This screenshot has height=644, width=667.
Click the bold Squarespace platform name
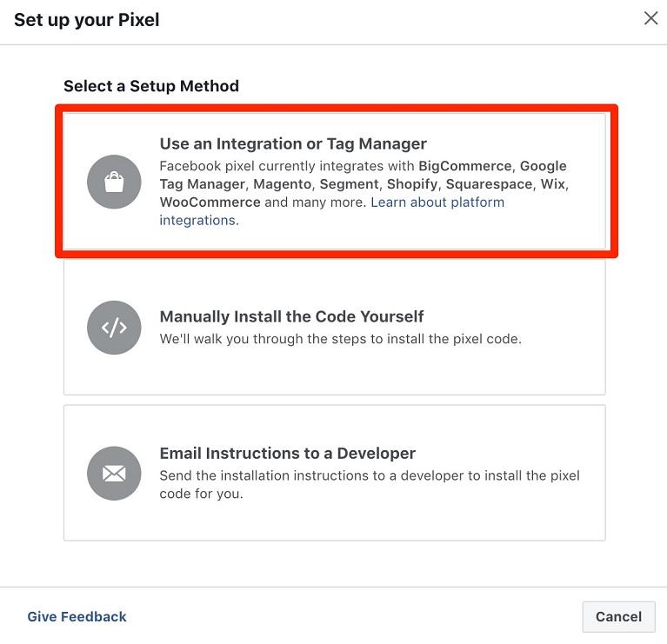(x=489, y=184)
